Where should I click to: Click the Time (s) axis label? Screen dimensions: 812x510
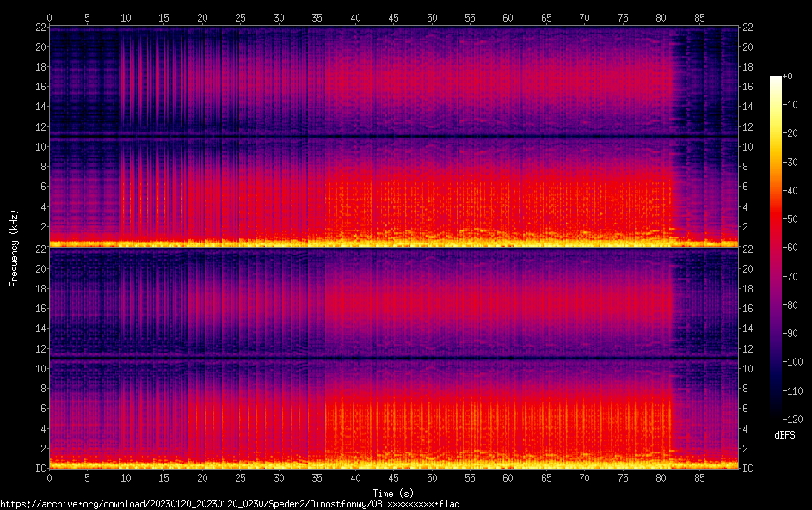[x=394, y=493]
